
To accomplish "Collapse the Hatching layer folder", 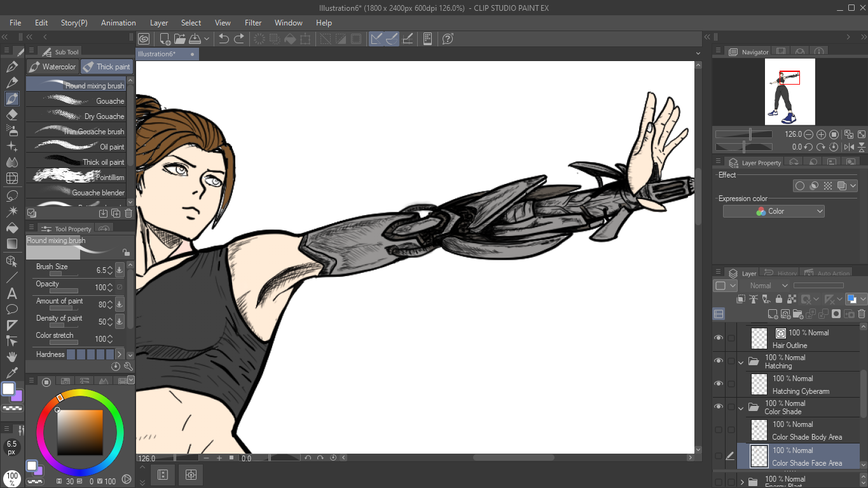I will 741,362.
